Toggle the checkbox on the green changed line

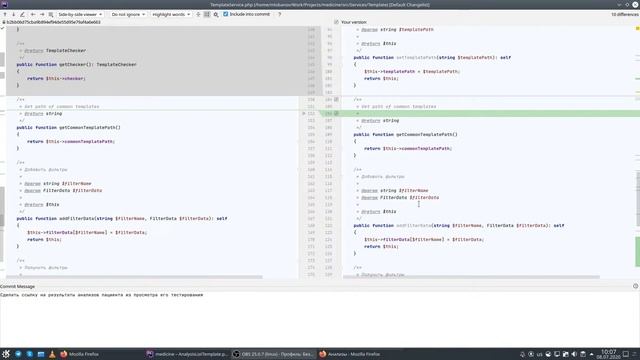(336, 113)
